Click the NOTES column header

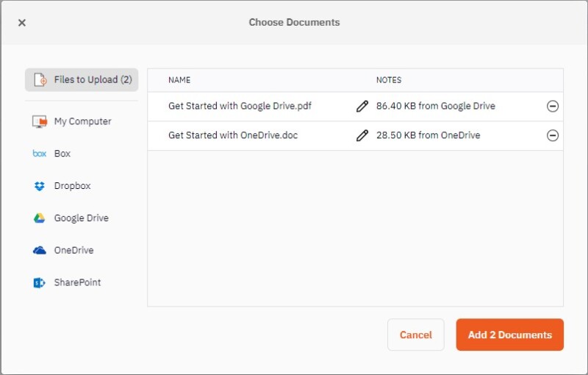(x=389, y=80)
